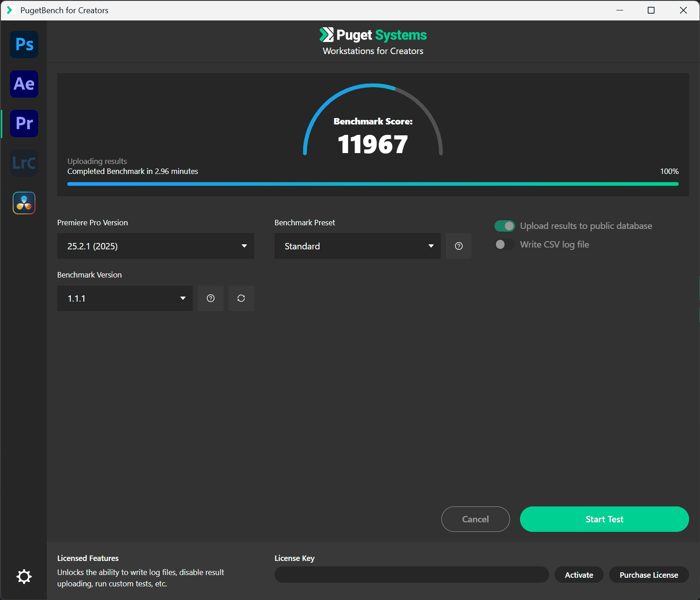Start a new benchmark test
The image size is (700, 600).
click(604, 519)
